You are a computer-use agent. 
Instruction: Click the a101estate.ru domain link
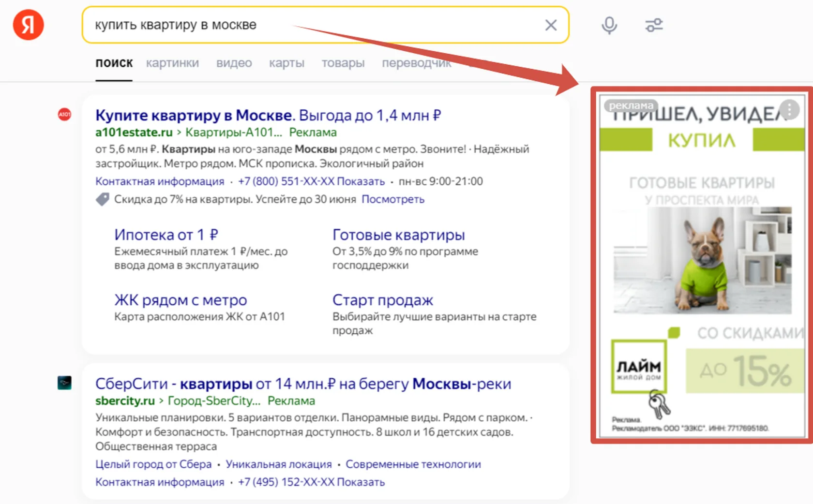[x=134, y=133]
